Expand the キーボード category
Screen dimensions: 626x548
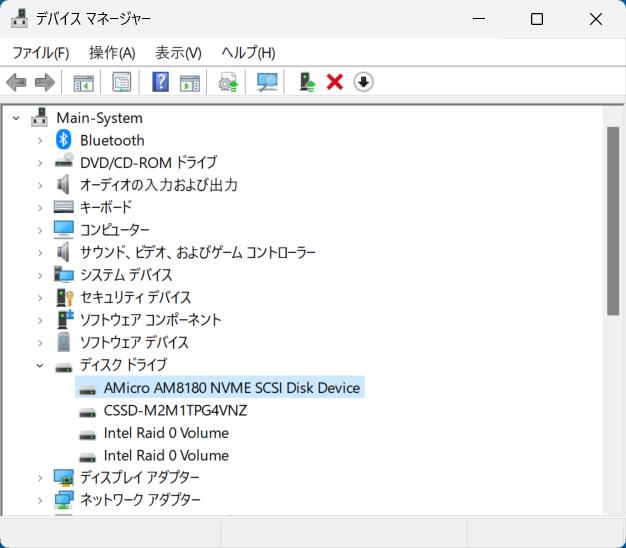tap(40, 208)
